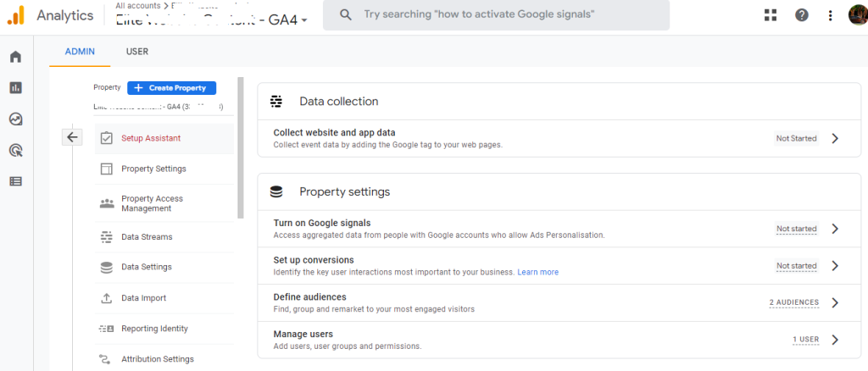Click the Property settings header stack icon
This screenshot has width=868, height=371.
276,192
